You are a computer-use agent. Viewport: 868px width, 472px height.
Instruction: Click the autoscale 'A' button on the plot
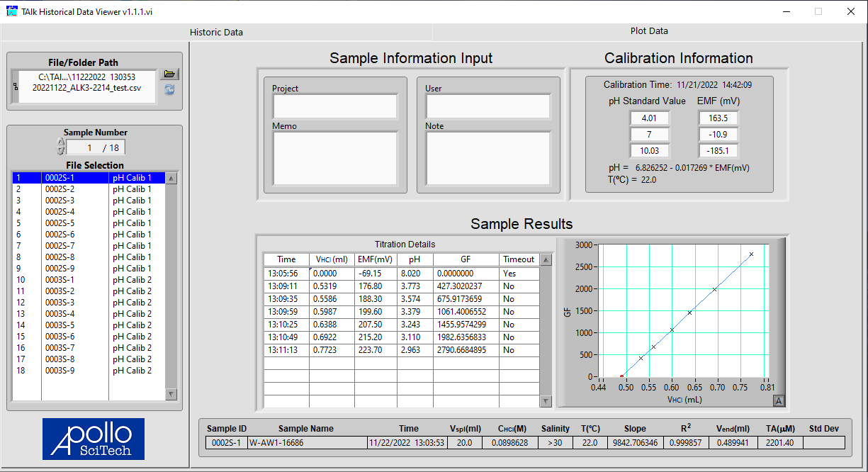pyautogui.click(x=779, y=401)
